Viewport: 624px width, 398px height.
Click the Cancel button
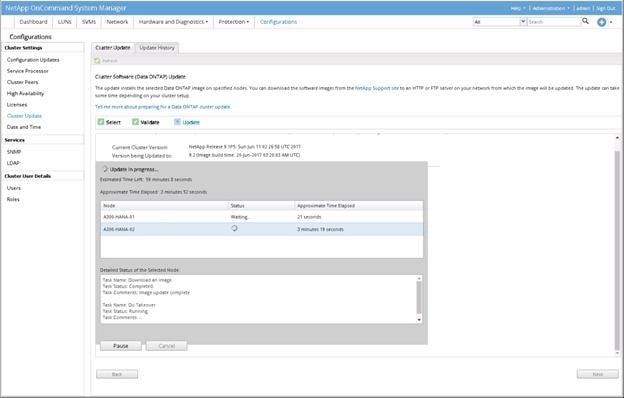pyautogui.click(x=166, y=346)
